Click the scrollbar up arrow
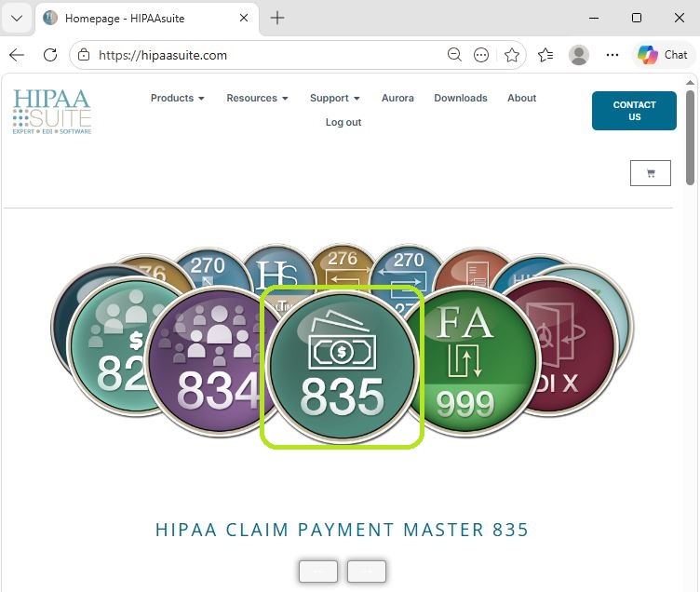The image size is (700, 592). (x=690, y=83)
